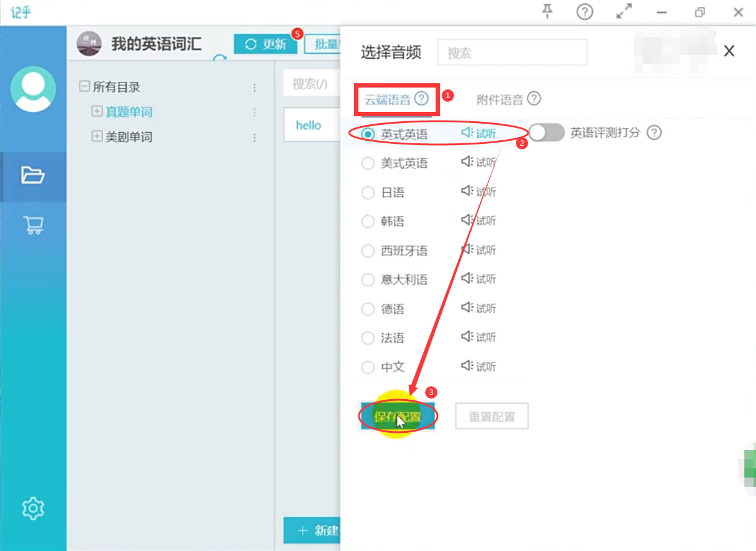Open the more options dots for 真题单词
The height and width of the screenshot is (551, 756).
[255, 113]
